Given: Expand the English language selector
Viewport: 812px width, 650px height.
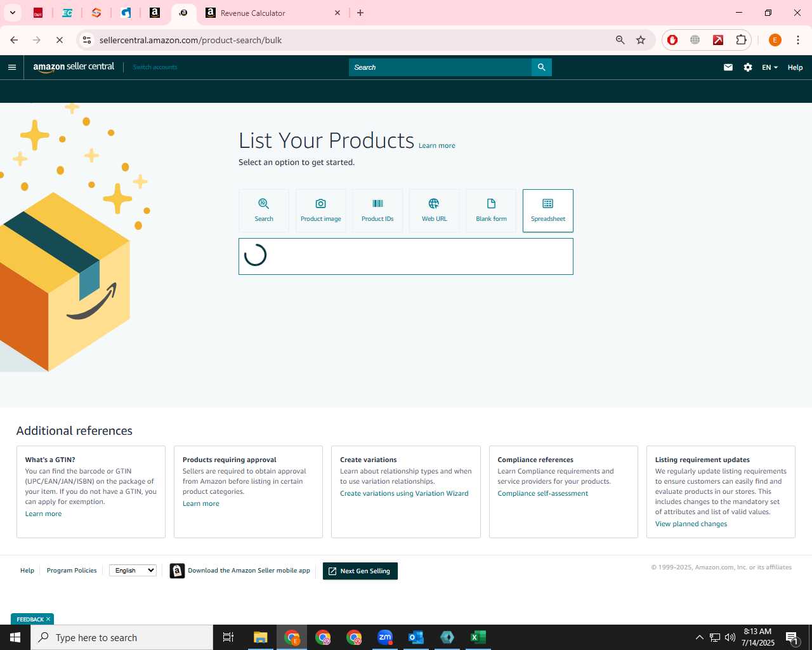Looking at the screenshot, I should coord(133,571).
